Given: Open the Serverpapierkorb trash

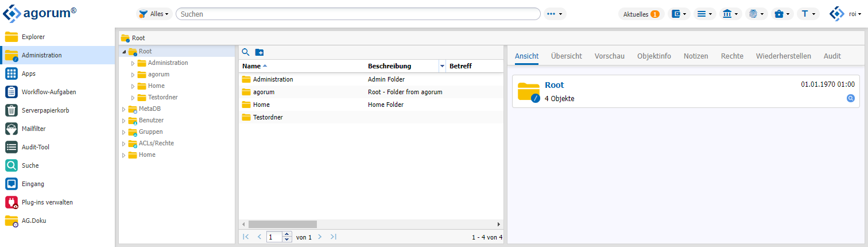Looking at the screenshot, I should pos(57,110).
